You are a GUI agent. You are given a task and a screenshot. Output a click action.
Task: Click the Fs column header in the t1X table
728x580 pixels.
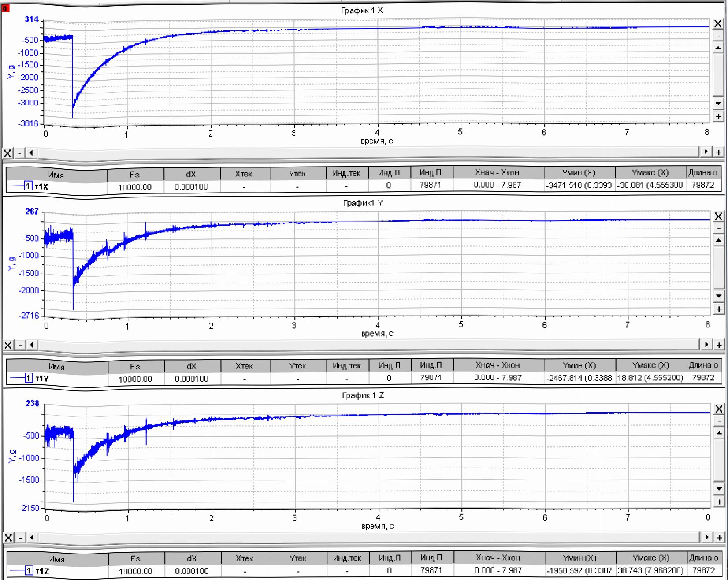click(x=135, y=174)
